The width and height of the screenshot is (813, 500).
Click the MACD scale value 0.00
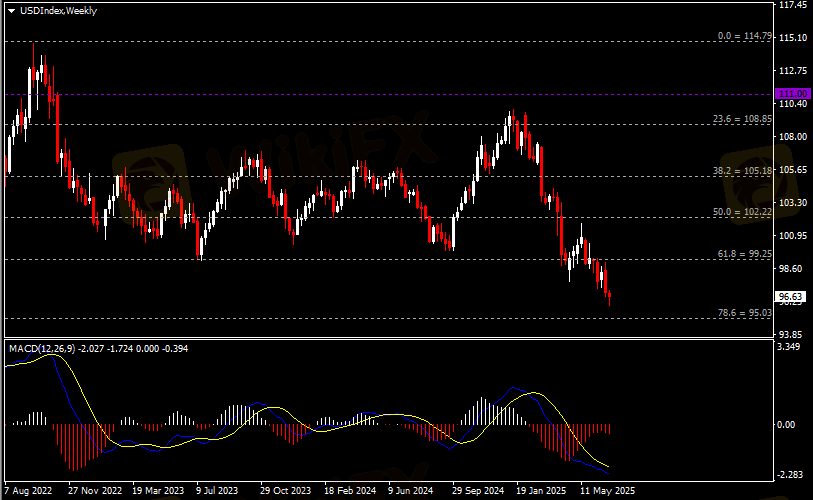(x=787, y=424)
